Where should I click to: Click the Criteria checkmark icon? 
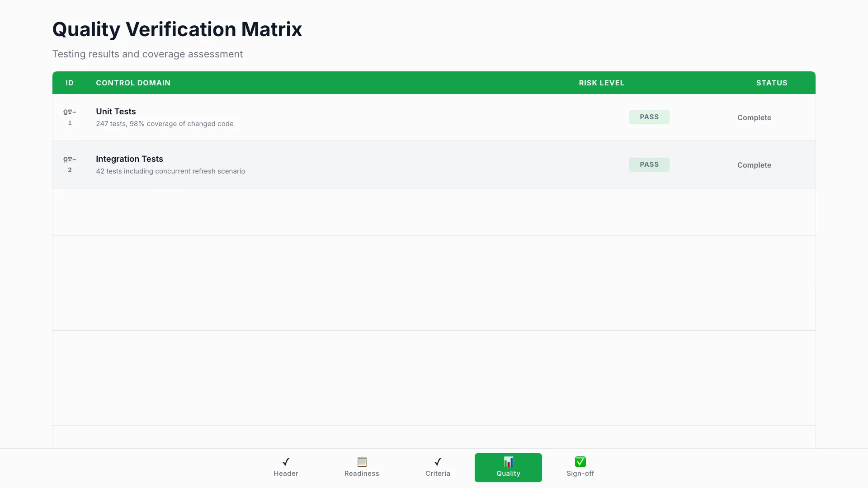tap(438, 462)
